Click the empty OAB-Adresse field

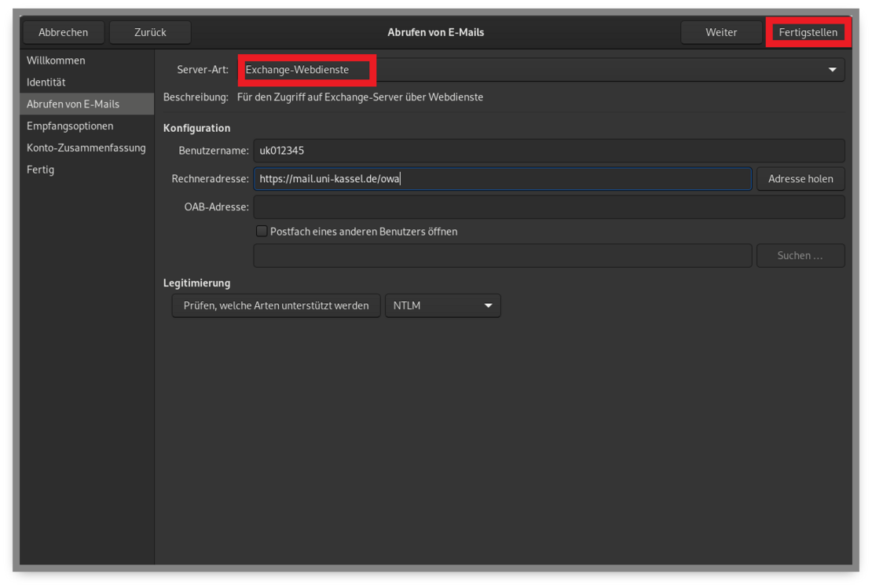[x=548, y=207]
